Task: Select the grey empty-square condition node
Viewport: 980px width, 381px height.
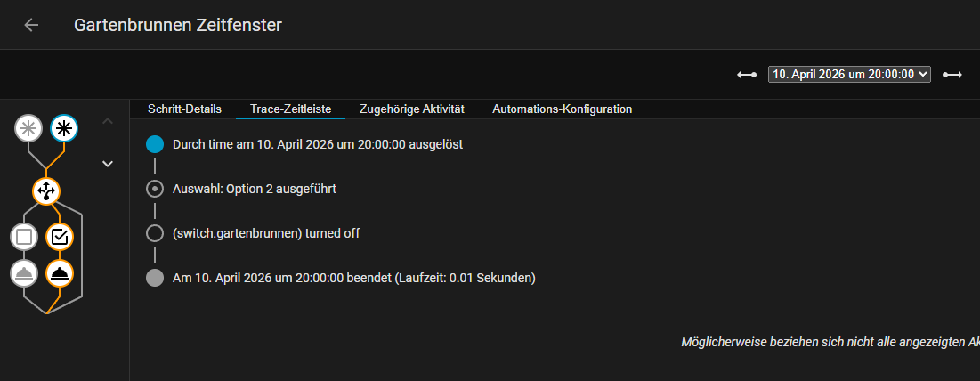Action: click(x=24, y=237)
